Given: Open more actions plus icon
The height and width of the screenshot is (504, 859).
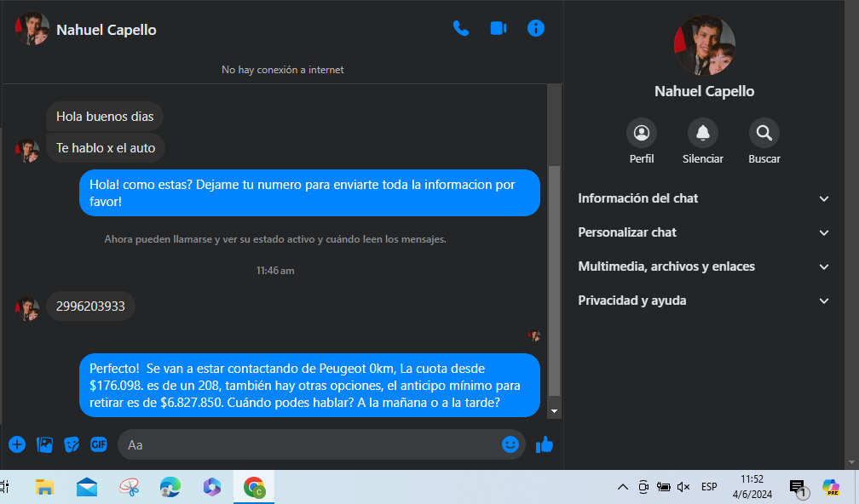Looking at the screenshot, I should tap(17, 444).
